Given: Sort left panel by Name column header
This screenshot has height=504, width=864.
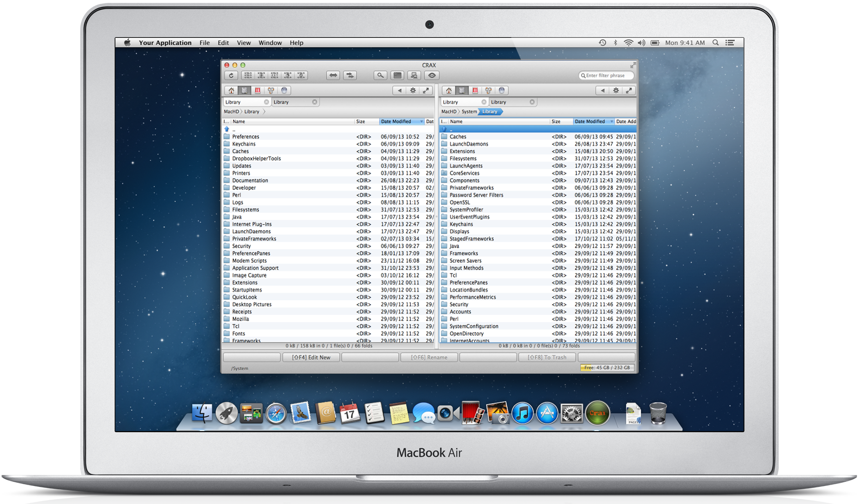Looking at the screenshot, I should click(x=292, y=121).
